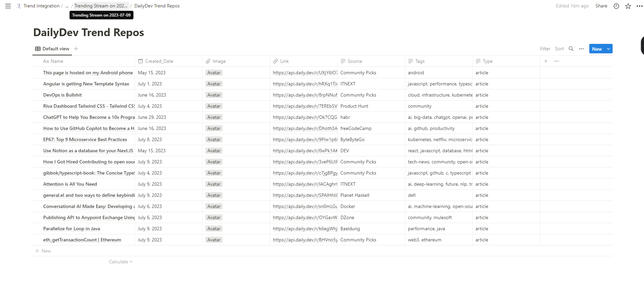The image size is (644, 290).
Task: Open the Name column header menu
Action: [x=83, y=61]
